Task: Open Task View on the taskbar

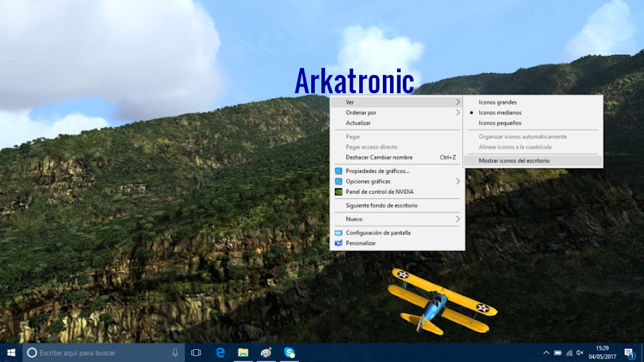Action: pos(196,353)
